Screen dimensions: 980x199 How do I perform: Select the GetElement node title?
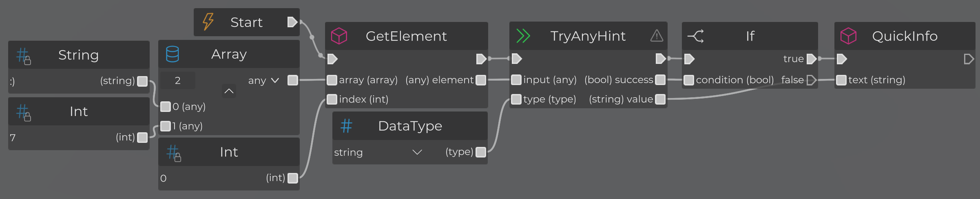tap(406, 36)
